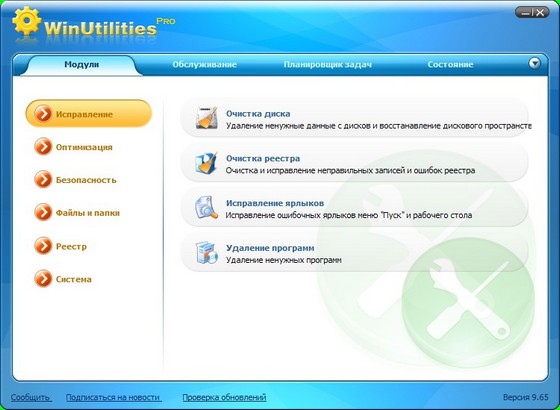Click the WinUtilities gear logo
560x410 pixels.
pyautogui.click(x=27, y=21)
